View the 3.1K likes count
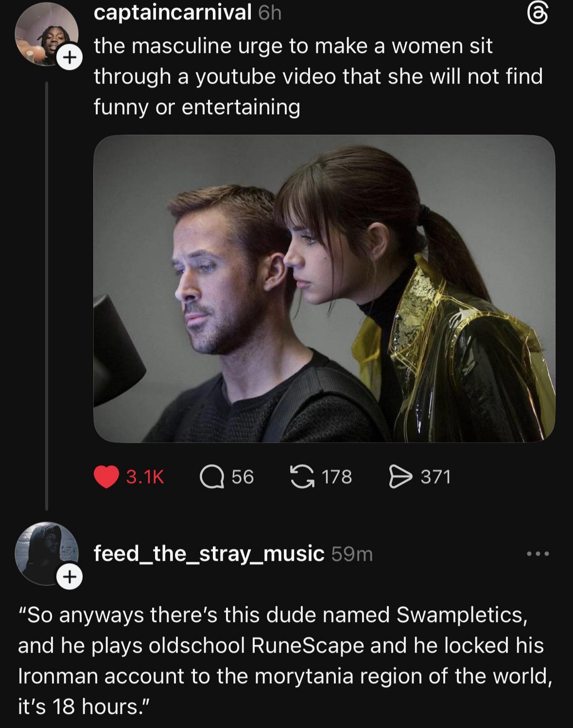Viewport: 573px width, 728px height. (x=145, y=477)
